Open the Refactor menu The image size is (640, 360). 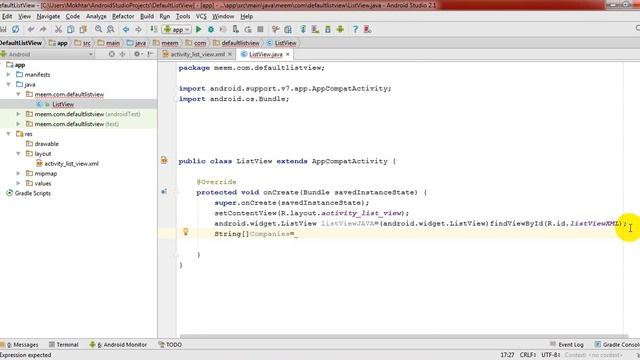(x=123, y=16)
